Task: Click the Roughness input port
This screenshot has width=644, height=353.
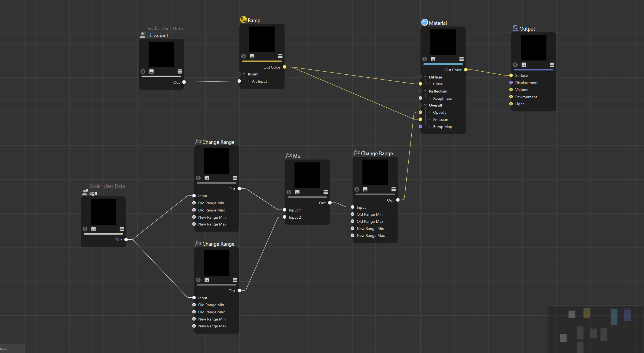Action: click(x=420, y=98)
